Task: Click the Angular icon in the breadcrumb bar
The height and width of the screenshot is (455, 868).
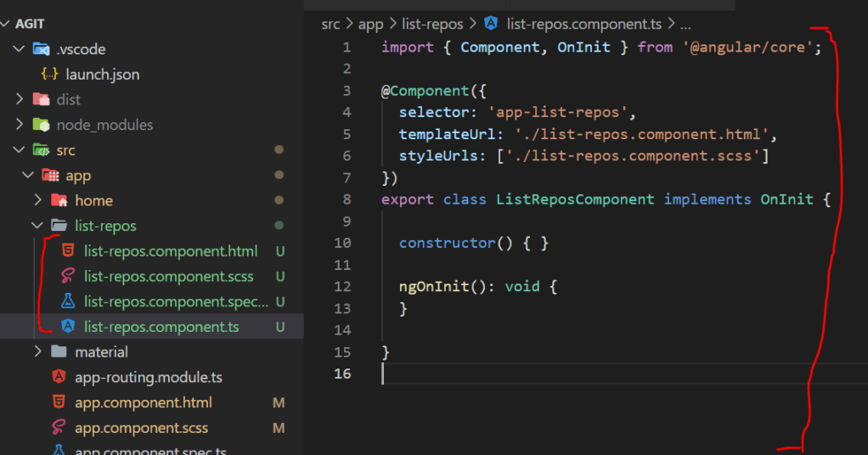Action: pos(491,25)
